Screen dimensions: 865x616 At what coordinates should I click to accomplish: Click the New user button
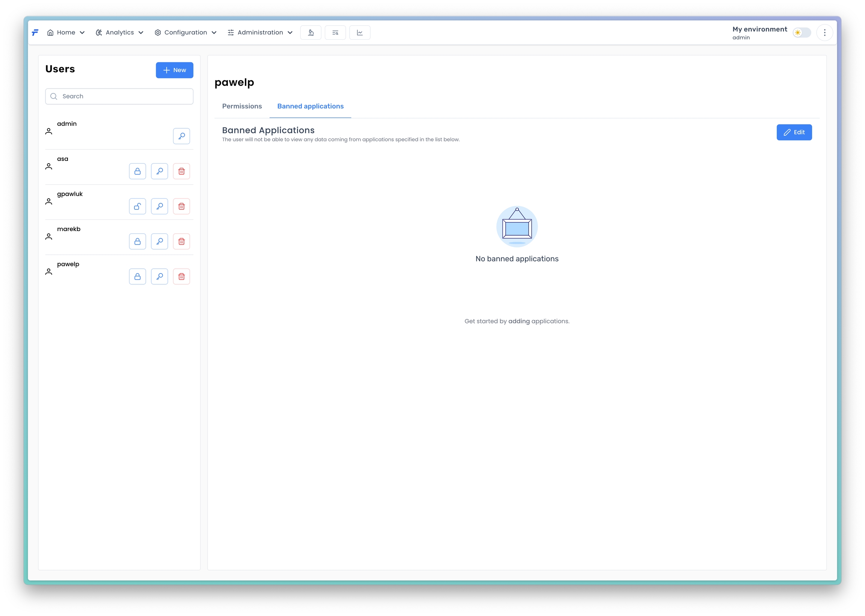pos(174,70)
